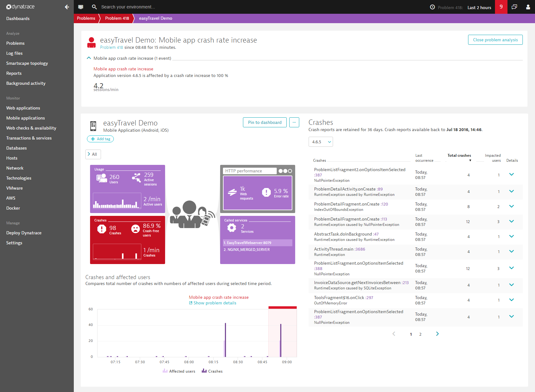Expand details for ProblemDetailFragment.onCreate :120
This screenshot has height=392, width=535.
point(512,206)
